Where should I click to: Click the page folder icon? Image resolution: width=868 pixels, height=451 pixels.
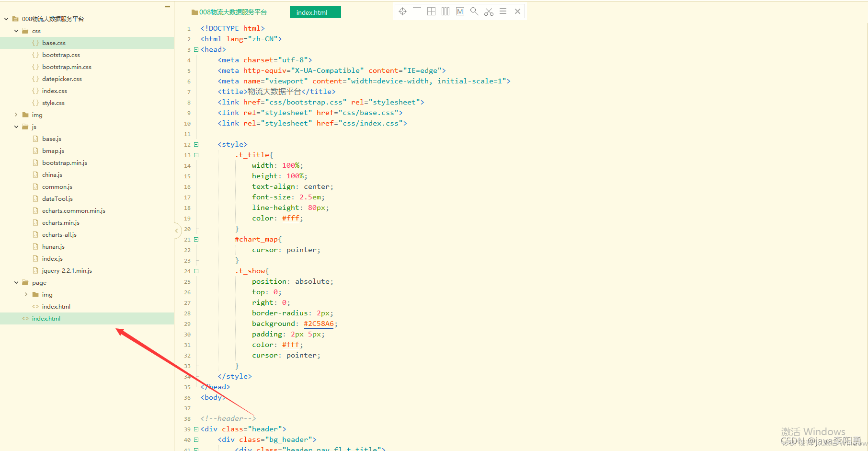(25, 283)
